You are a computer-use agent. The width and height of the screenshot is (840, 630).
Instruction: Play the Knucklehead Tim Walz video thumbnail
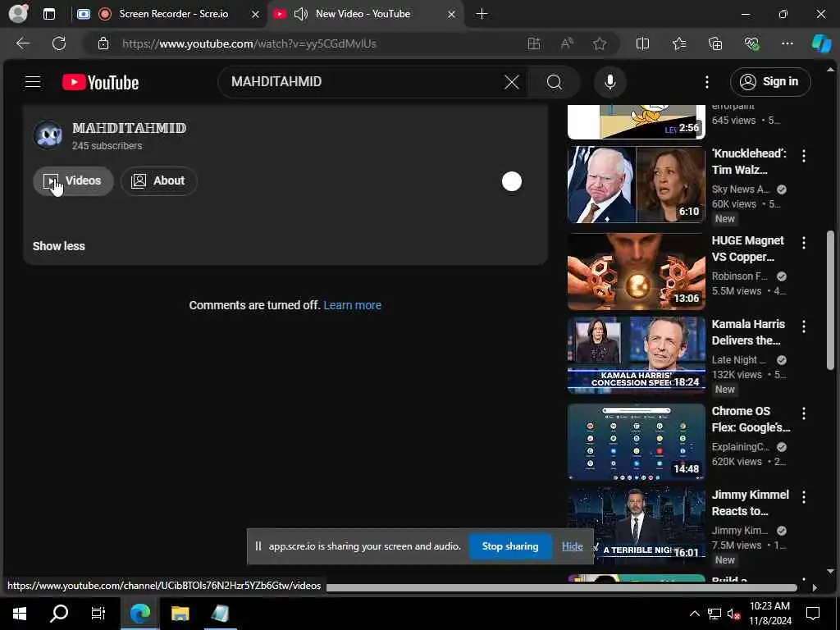click(636, 185)
